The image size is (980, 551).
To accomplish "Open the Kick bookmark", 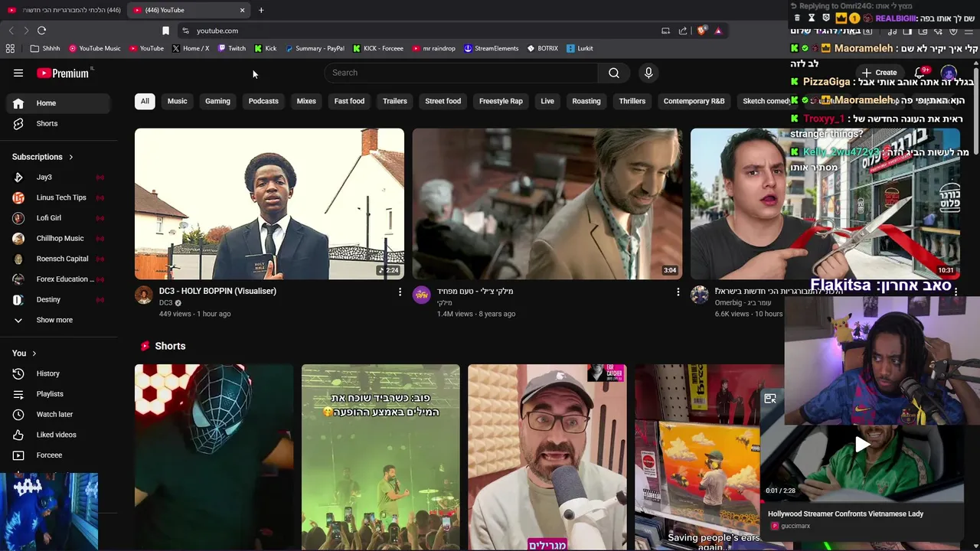I will coord(266,48).
